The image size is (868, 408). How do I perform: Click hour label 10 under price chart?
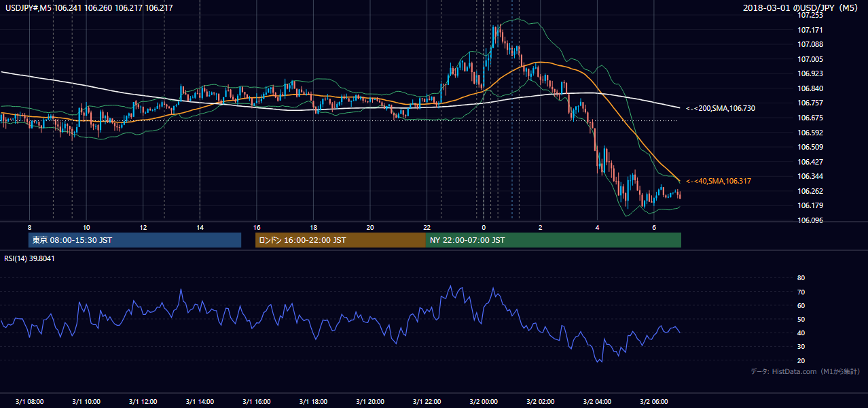(x=86, y=227)
